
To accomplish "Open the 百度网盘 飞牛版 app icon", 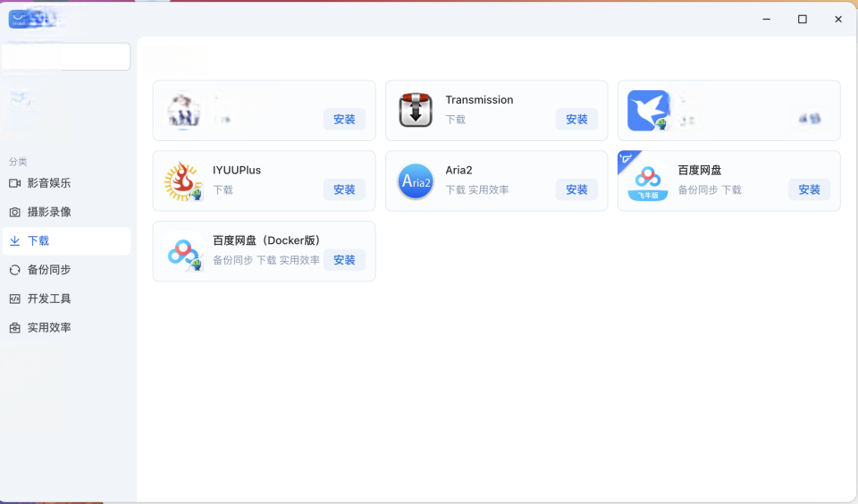I will 648,181.
